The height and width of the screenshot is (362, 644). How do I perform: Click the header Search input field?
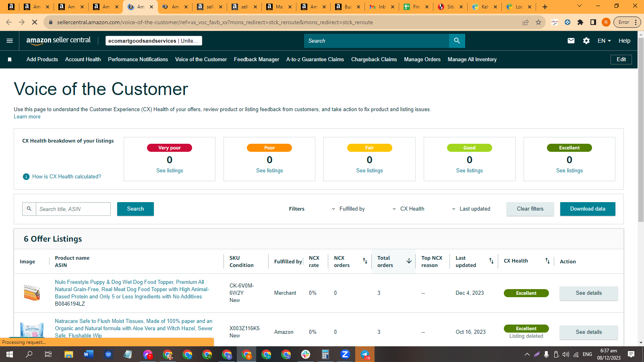pyautogui.click(x=377, y=41)
